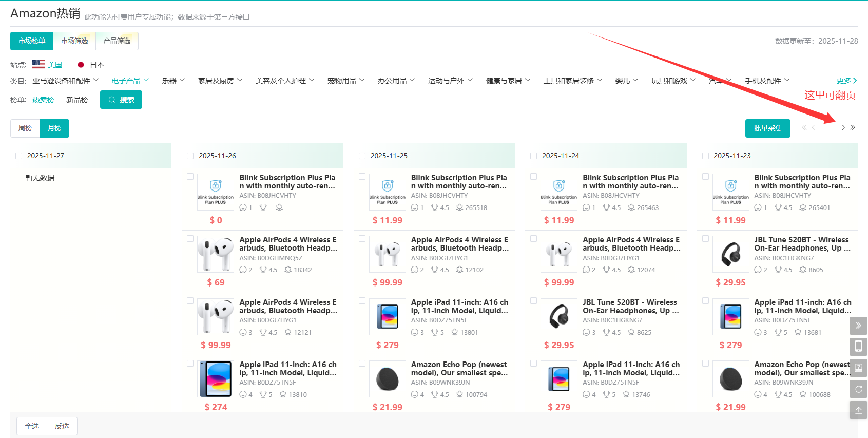Click the $ 274 price text
Viewport: 868px width, 438px height.
[216, 407]
